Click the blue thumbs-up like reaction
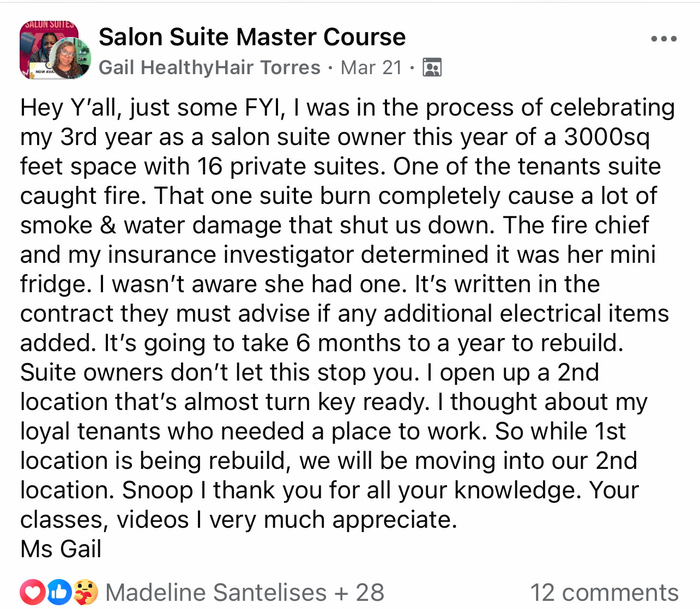The height and width of the screenshot is (609, 700). click(59, 592)
